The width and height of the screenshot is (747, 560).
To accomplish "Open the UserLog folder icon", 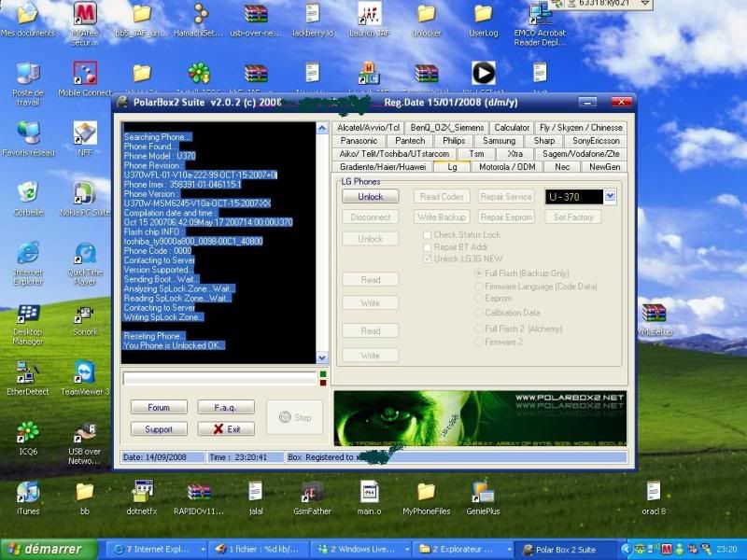I will click(x=483, y=19).
